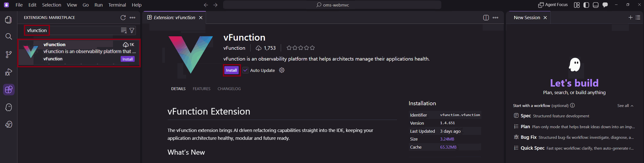Select the vFunction extension search result
Viewport: 644px width, 163px height.
79,53
